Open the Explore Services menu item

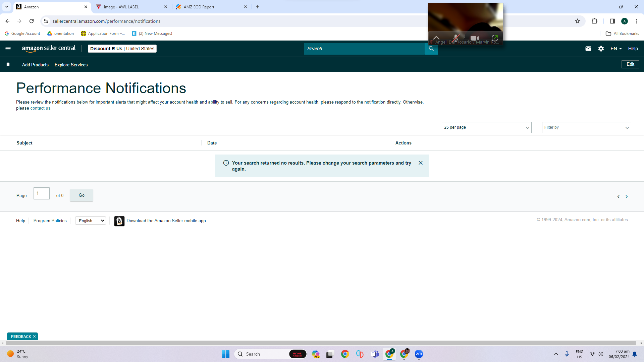(x=71, y=65)
